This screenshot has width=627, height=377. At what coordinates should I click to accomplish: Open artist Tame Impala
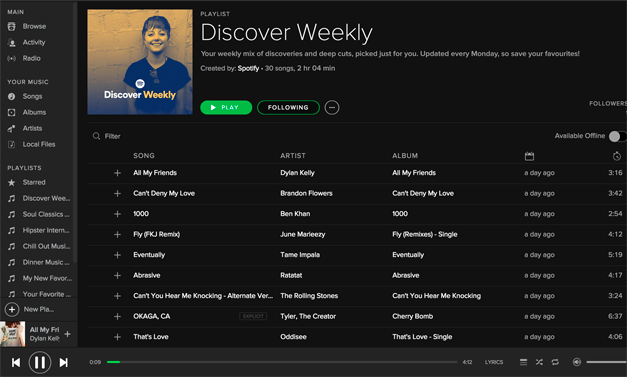tap(300, 255)
